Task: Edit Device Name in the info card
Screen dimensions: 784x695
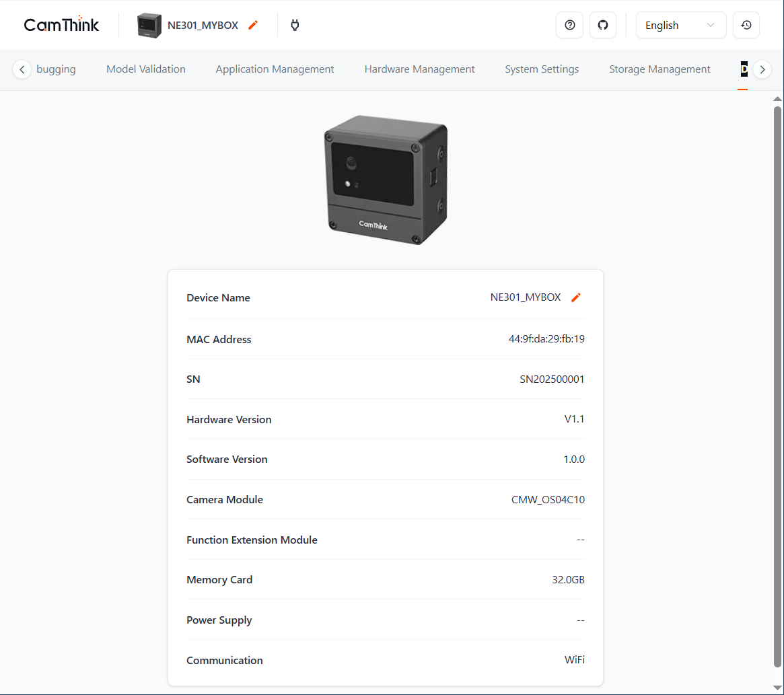Action: [575, 297]
